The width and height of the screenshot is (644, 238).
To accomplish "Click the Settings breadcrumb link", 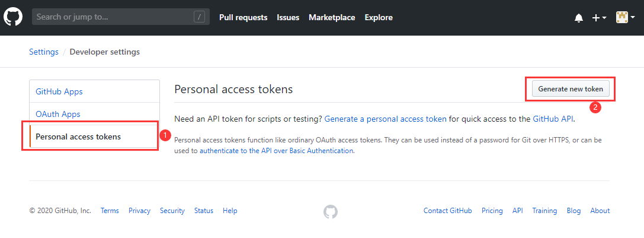I will tap(44, 52).
